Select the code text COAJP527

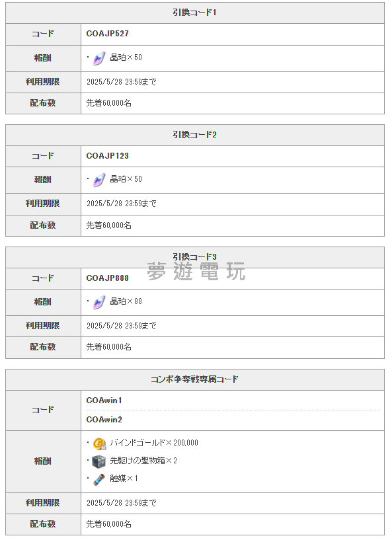(x=108, y=34)
